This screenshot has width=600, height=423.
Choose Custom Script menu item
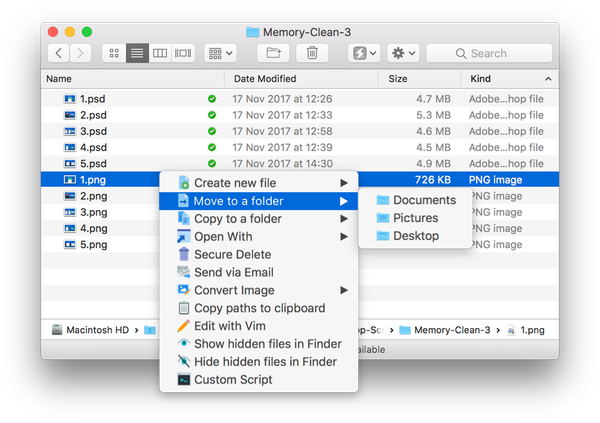pyautogui.click(x=259, y=379)
